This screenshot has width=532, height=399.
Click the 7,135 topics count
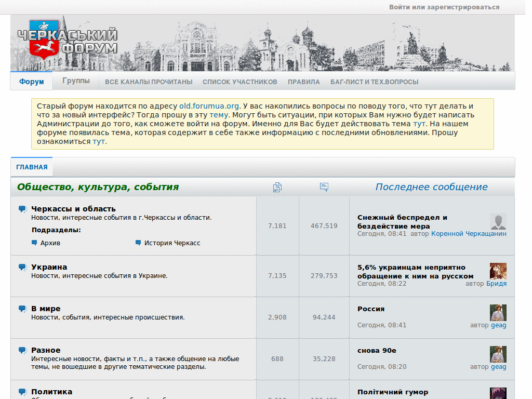pyautogui.click(x=277, y=276)
